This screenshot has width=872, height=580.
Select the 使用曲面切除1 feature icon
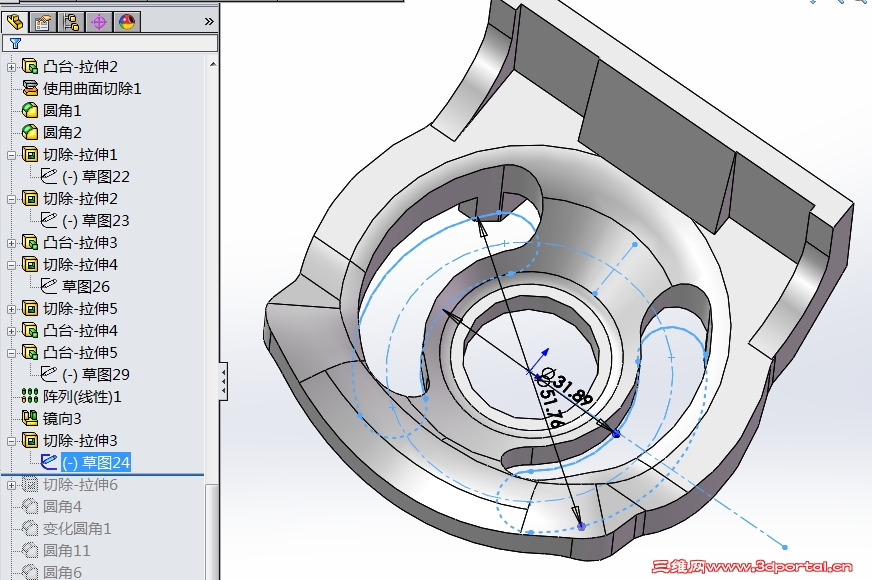pyautogui.click(x=29, y=88)
